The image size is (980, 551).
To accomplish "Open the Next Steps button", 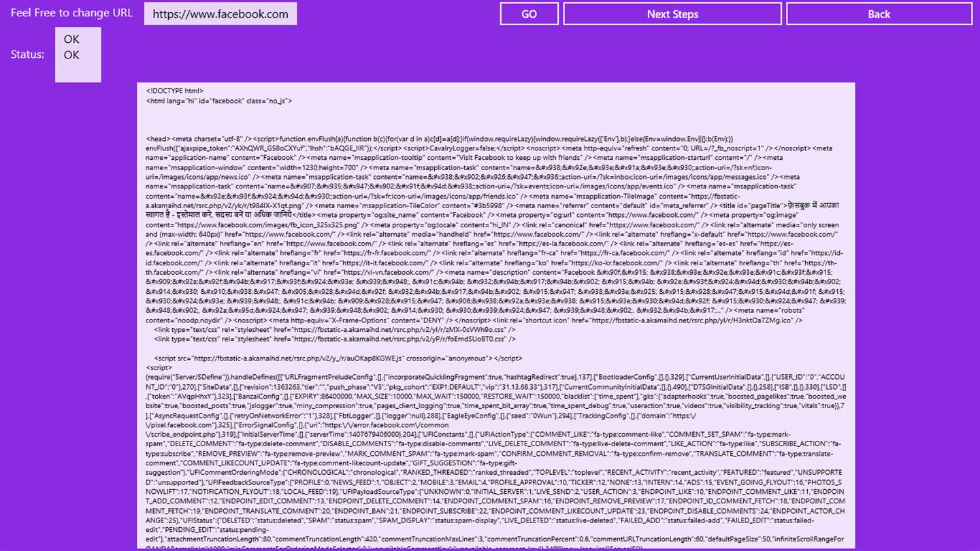I will coord(672,14).
